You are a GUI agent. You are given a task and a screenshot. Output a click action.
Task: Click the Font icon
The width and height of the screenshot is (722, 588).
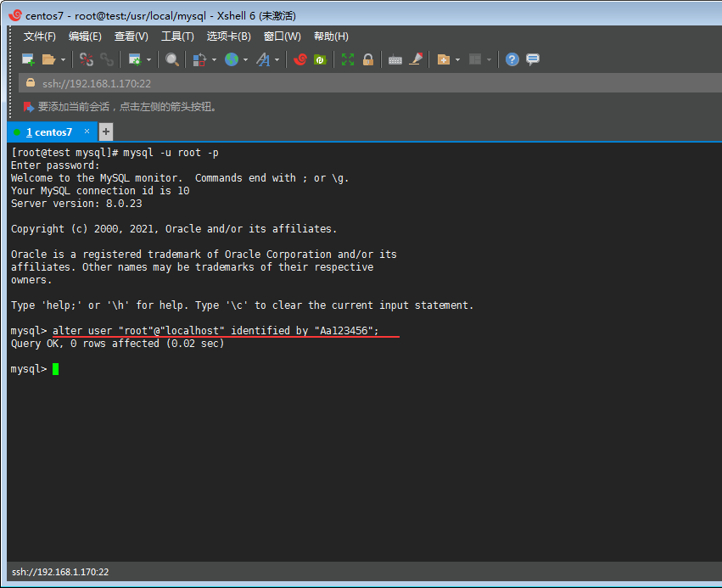point(263,59)
